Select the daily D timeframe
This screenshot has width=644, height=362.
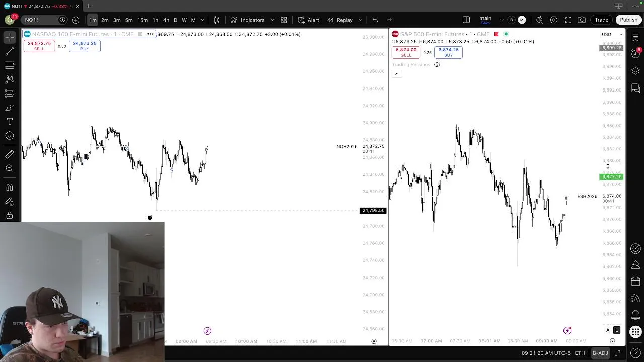175,20
